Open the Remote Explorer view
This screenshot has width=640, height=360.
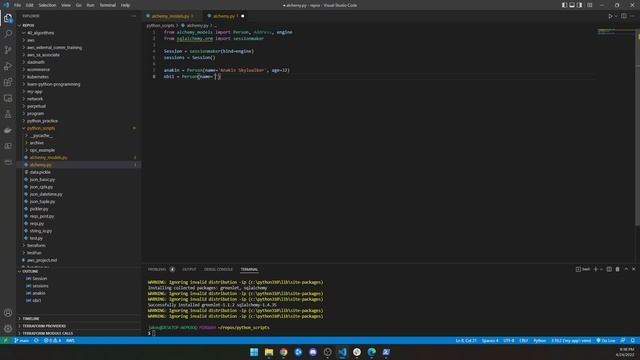point(8,98)
